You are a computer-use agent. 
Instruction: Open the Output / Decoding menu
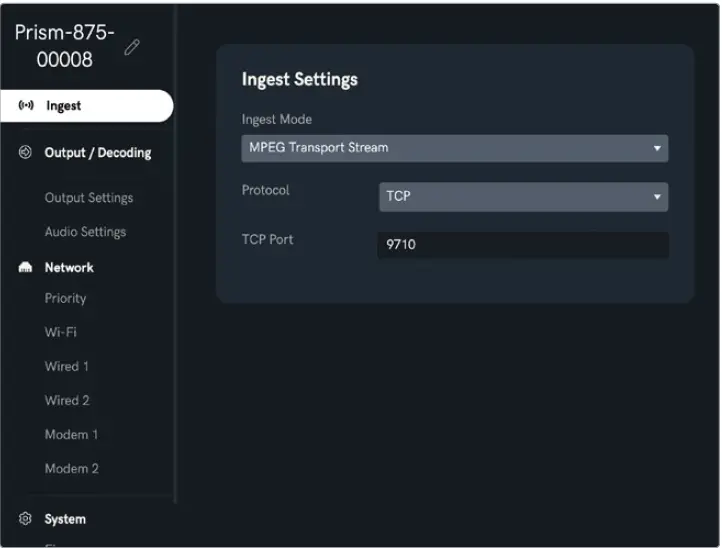coord(98,153)
